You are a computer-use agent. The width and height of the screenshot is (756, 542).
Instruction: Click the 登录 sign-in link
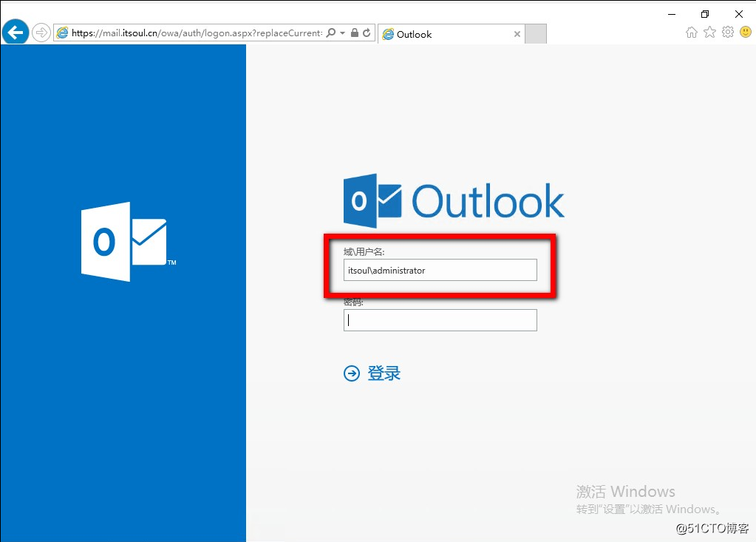coord(384,373)
